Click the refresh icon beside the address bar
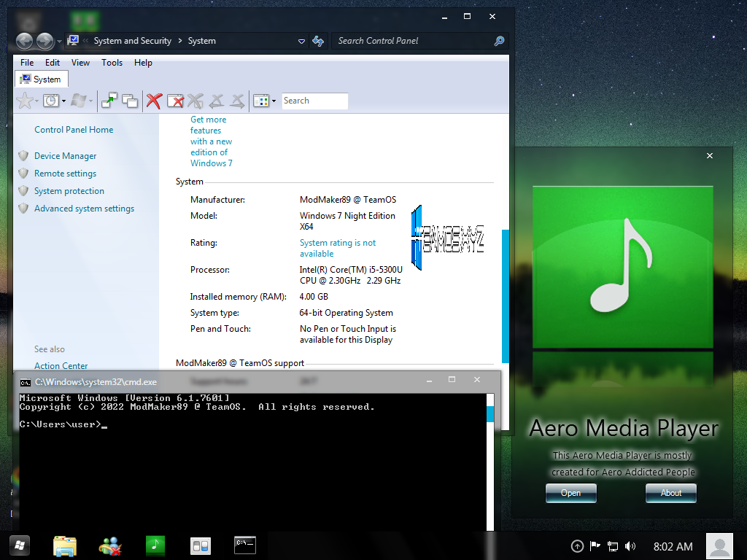The image size is (747, 560). [318, 42]
